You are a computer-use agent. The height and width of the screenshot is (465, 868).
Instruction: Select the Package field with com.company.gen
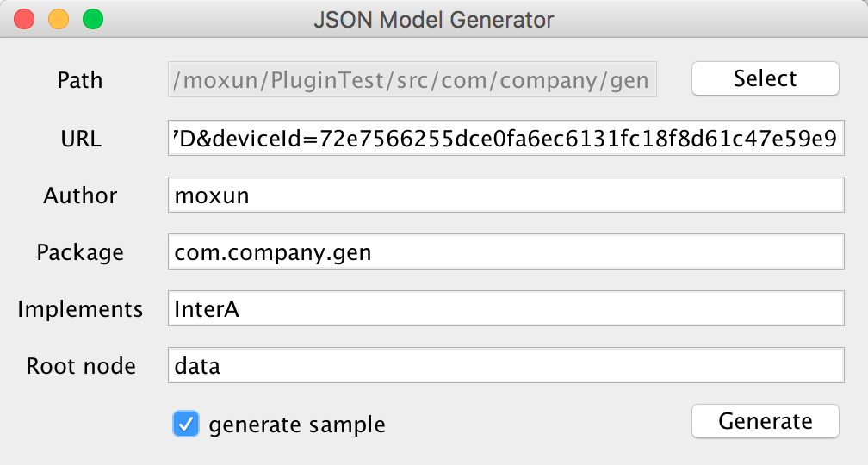pos(506,251)
